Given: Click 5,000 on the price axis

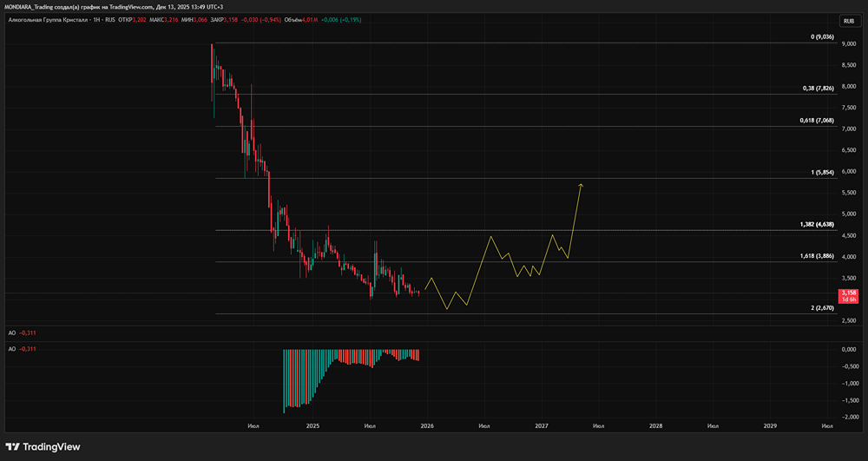Looking at the screenshot, I should point(849,214).
